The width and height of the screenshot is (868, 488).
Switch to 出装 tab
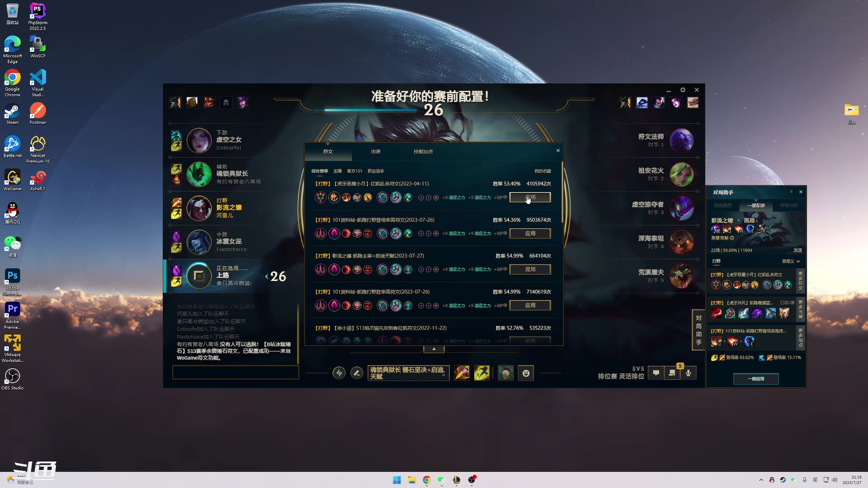(x=376, y=151)
